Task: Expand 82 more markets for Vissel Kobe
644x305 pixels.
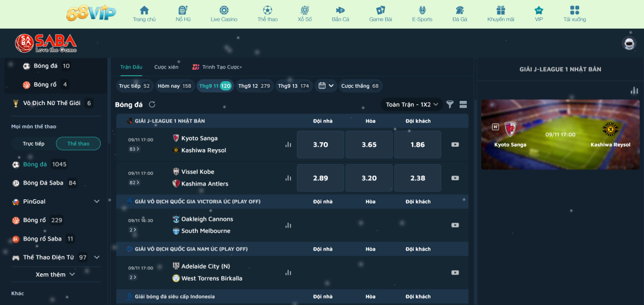Action: click(x=134, y=182)
